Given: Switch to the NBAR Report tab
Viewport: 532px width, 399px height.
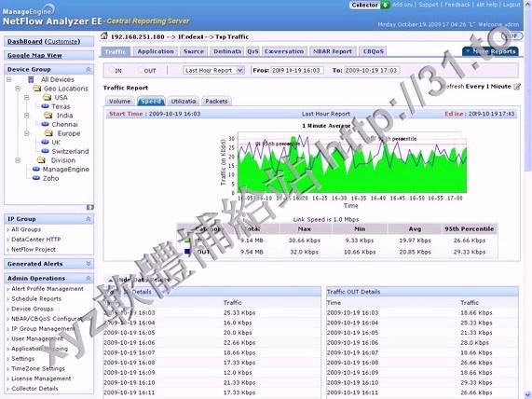Looking at the screenshot, I should (333, 51).
